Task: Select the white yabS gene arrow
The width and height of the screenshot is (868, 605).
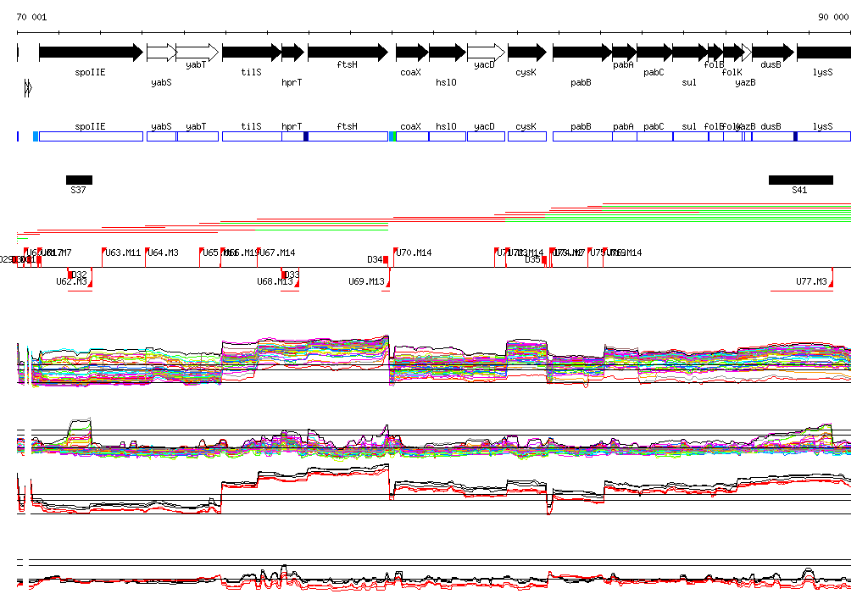Action: 162,53
